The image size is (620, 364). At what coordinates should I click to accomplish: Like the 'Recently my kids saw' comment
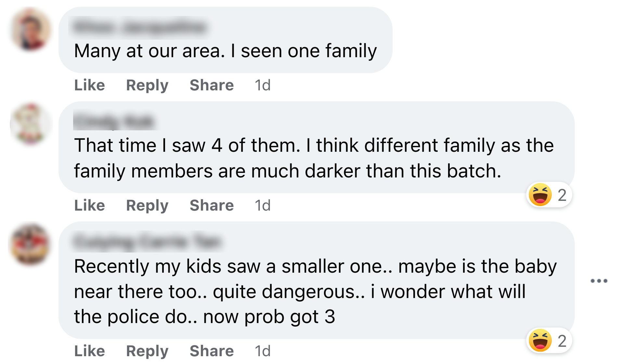[89, 351]
